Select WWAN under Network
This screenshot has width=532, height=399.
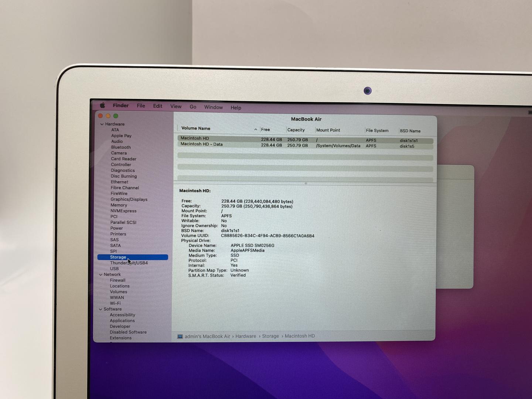[x=117, y=298]
